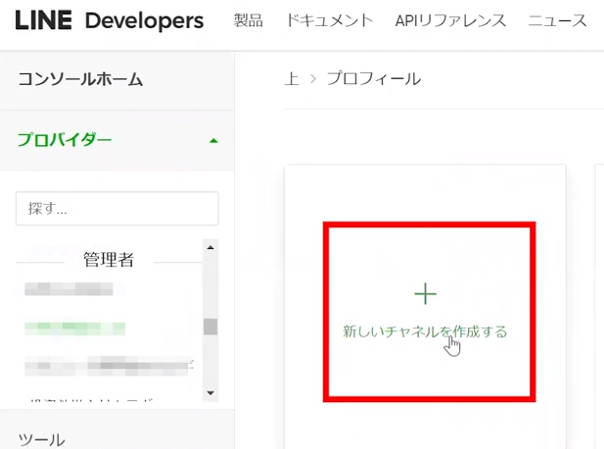Open the ツール sidebar section
This screenshot has height=449, width=604.
(x=41, y=439)
